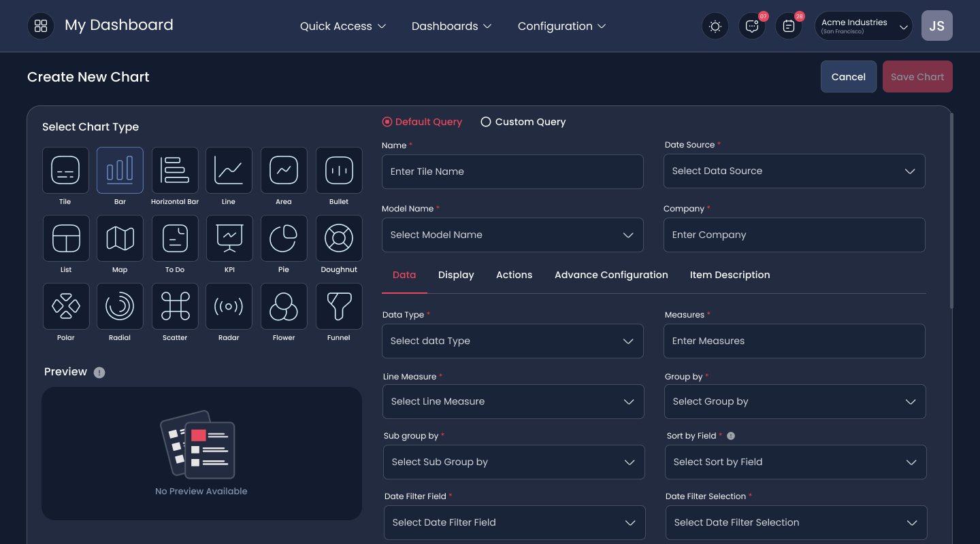
Task: Toggle light theme with sun icon
Action: [715, 26]
